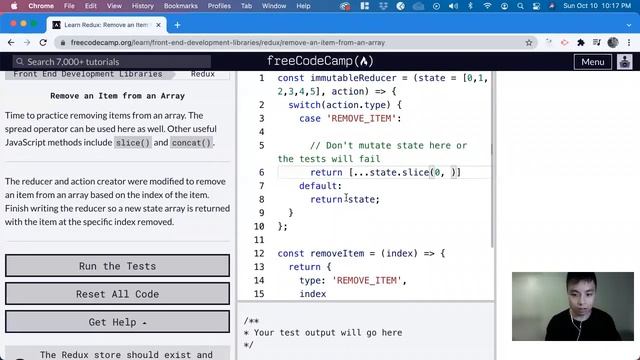The width and height of the screenshot is (640, 360).
Task: Bookmark this page with the star icon
Action: (529, 42)
